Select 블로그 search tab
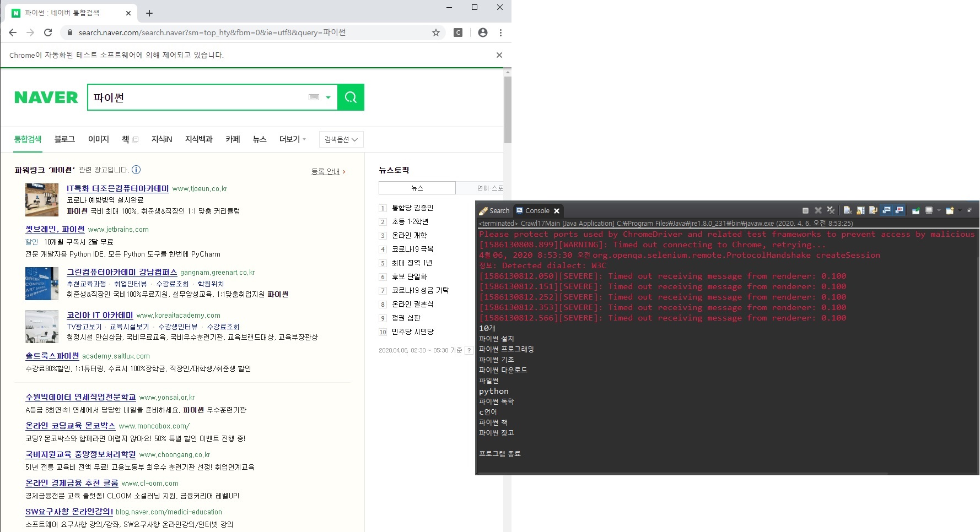 pos(64,139)
